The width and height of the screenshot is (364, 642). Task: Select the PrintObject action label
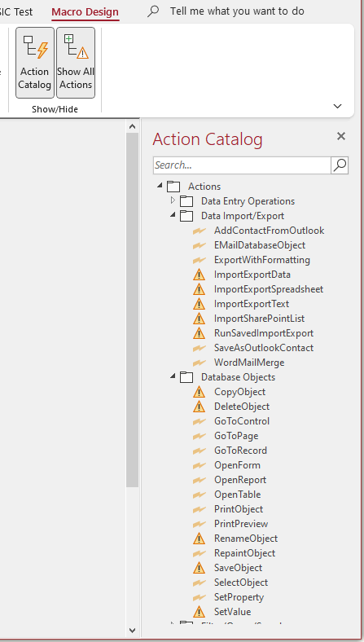pyautogui.click(x=239, y=509)
